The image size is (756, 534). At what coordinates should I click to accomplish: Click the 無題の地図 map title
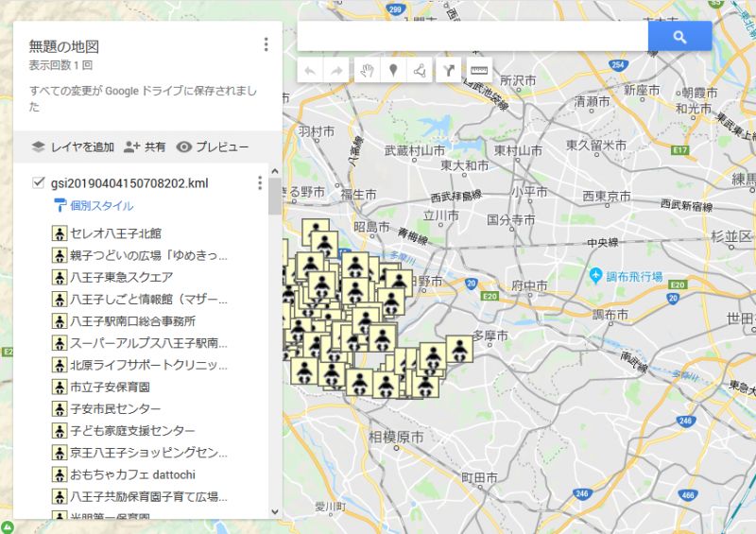point(64,46)
